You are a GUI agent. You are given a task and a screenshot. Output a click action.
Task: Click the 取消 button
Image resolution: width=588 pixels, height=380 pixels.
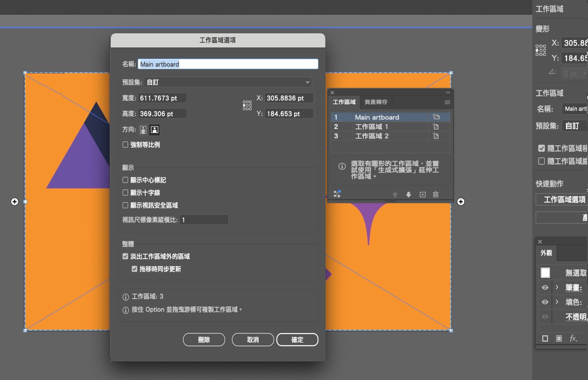pyautogui.click(x=253, y=340)
